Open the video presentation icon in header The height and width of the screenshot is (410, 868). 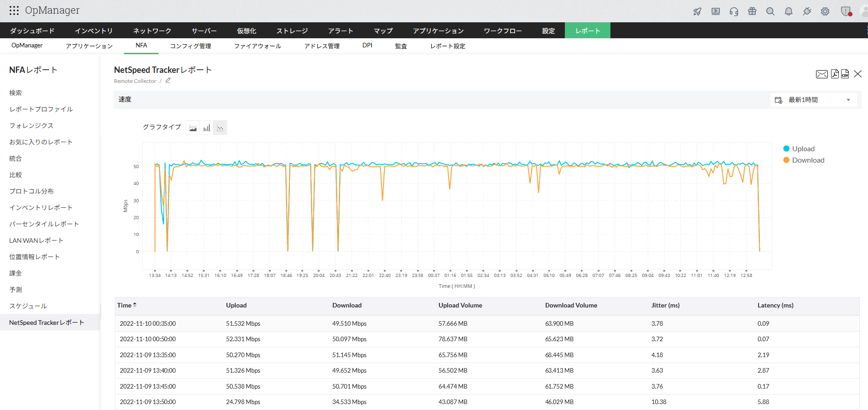(716, 11)
